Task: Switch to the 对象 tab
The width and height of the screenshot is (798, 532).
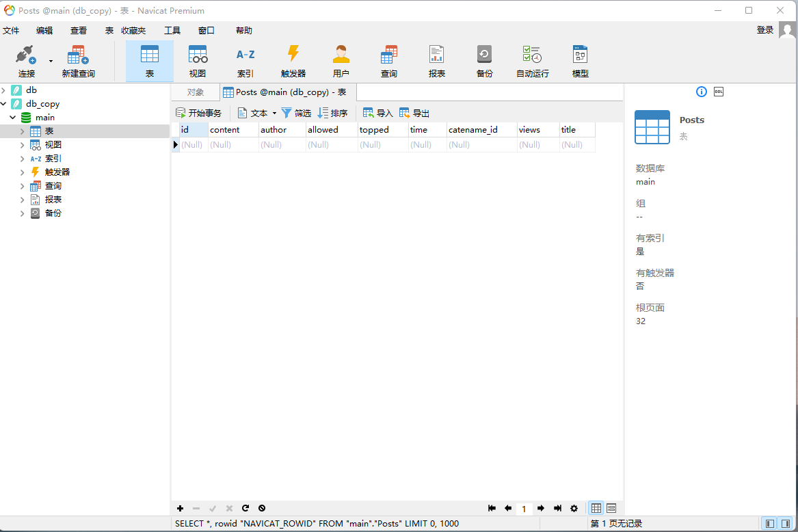Action: click(x=196, y=92)
